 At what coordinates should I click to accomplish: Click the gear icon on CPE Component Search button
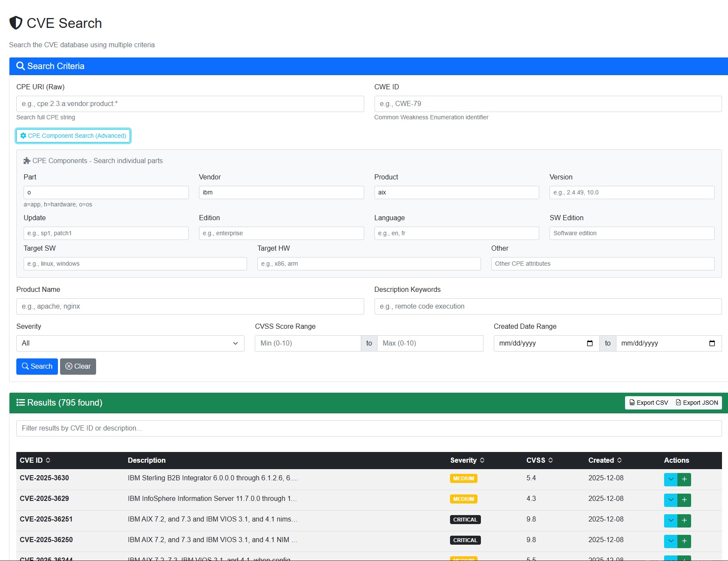click(x=24, y=136)
